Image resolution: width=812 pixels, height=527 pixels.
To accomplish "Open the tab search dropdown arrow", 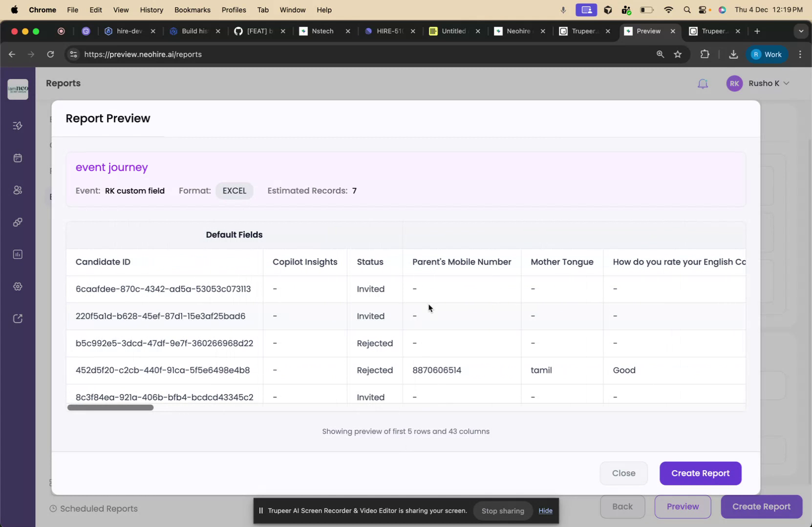I will coord(801,31).
